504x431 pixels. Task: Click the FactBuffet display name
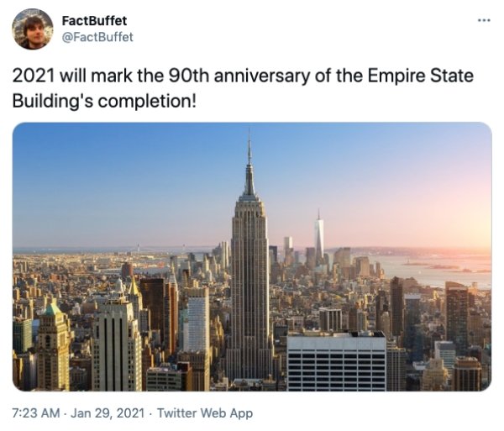(x=94, y=21)
